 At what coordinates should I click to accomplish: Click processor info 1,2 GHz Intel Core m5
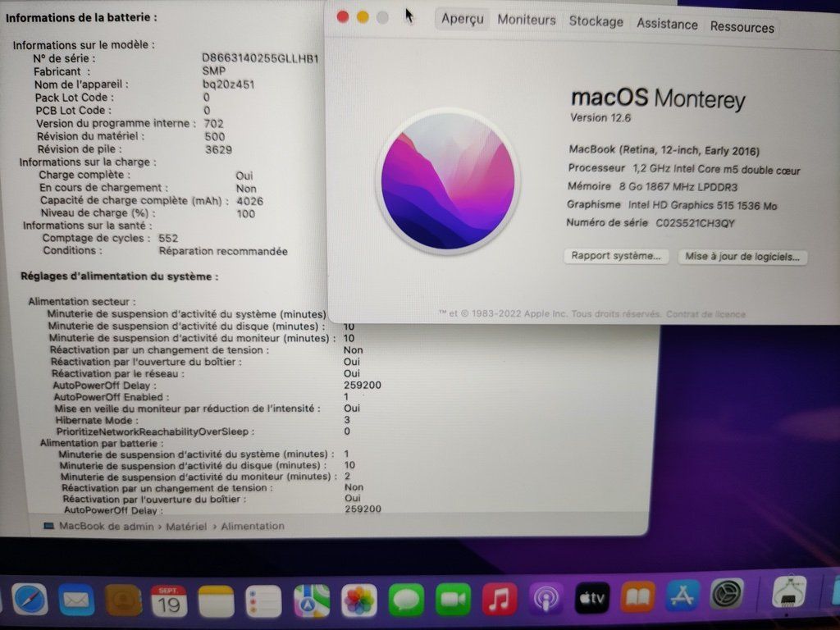coord(716,169)
